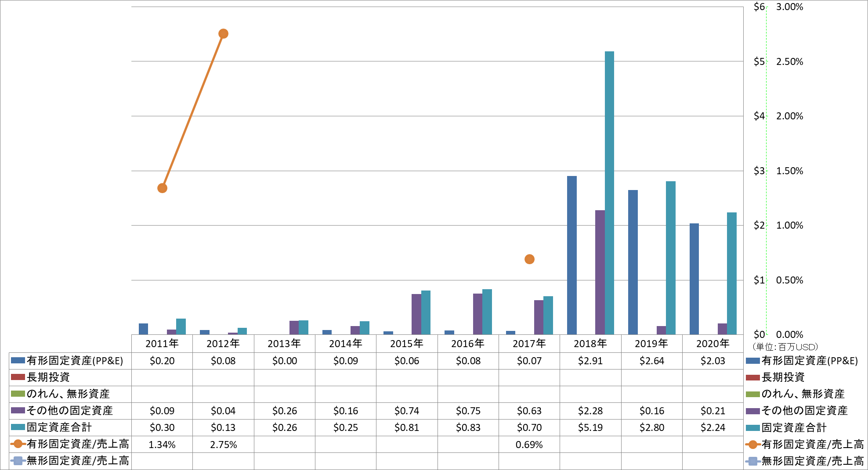Click the blue 有形固定資産(PP&E) legend swatch in left table
The image size is (868, 470).
[x=18, y=360]
